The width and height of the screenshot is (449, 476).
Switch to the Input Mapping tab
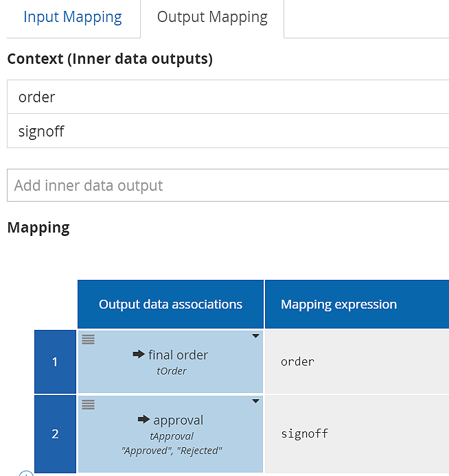72,17
